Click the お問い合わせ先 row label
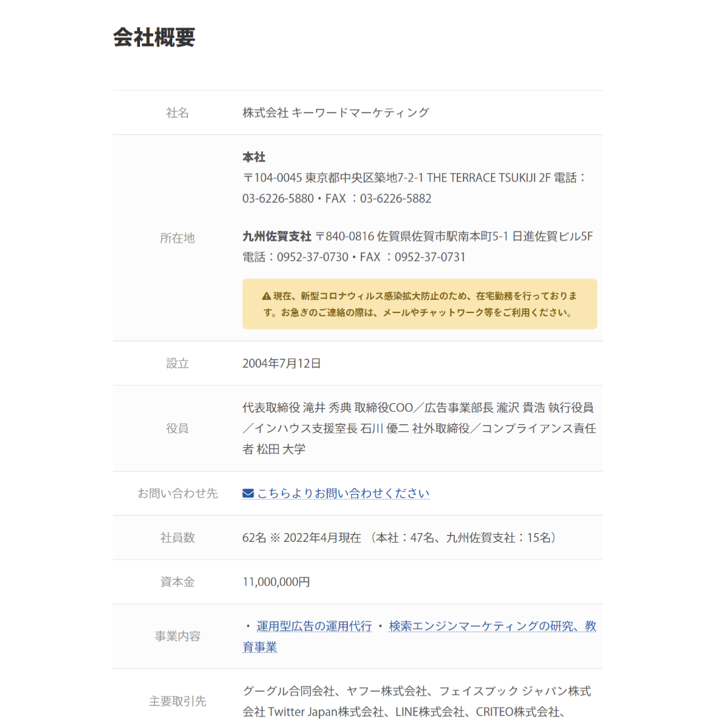The width and height of the screenshot is (710, 728). point(177,493)
